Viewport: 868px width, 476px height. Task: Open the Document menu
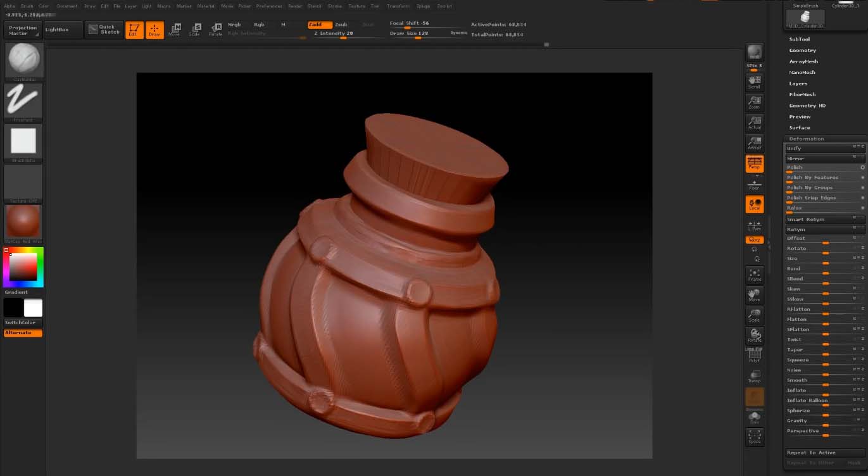67,6
